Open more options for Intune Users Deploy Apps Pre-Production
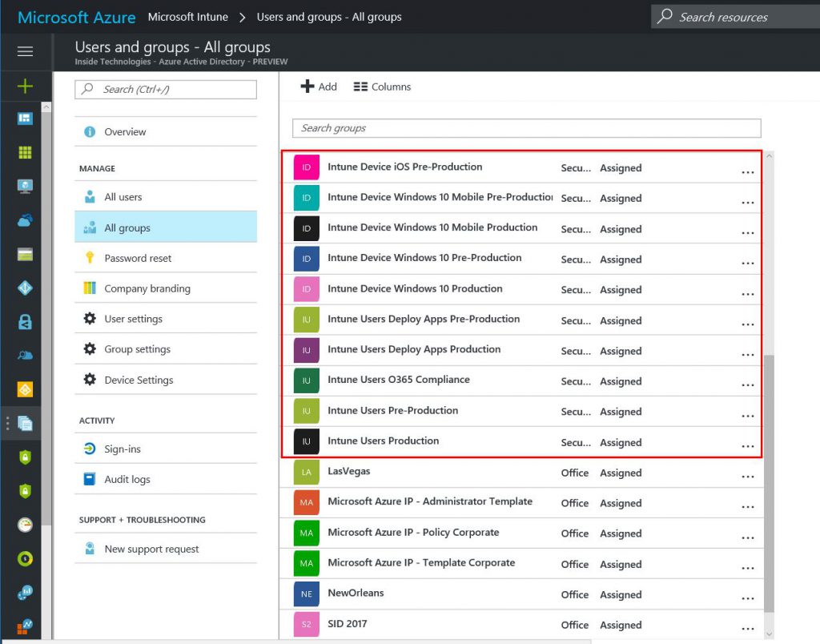 tap(748, 324)
